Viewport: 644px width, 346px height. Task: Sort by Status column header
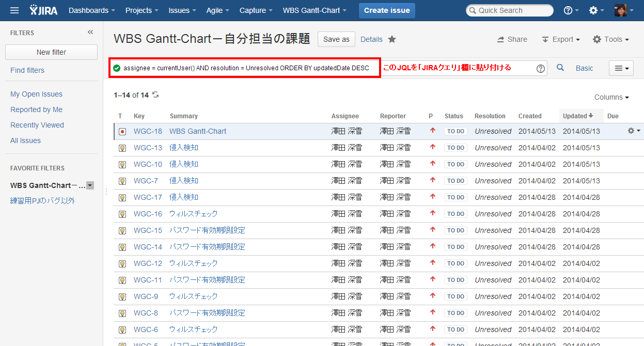pos(454,116)
